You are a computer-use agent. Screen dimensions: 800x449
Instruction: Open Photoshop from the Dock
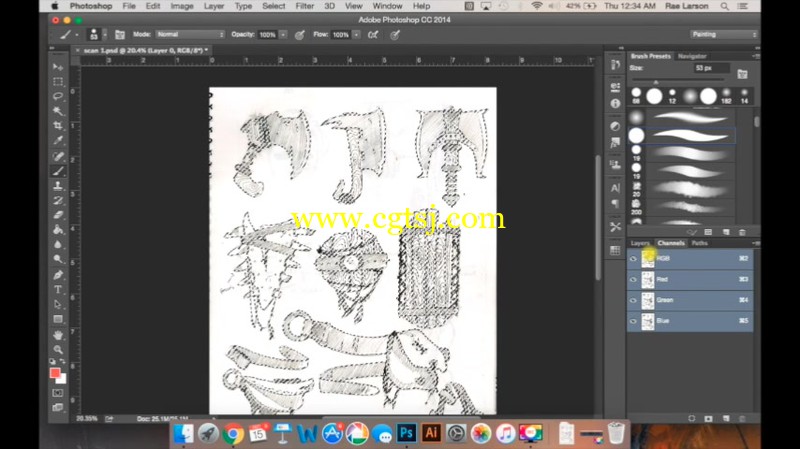coord(407,433)
